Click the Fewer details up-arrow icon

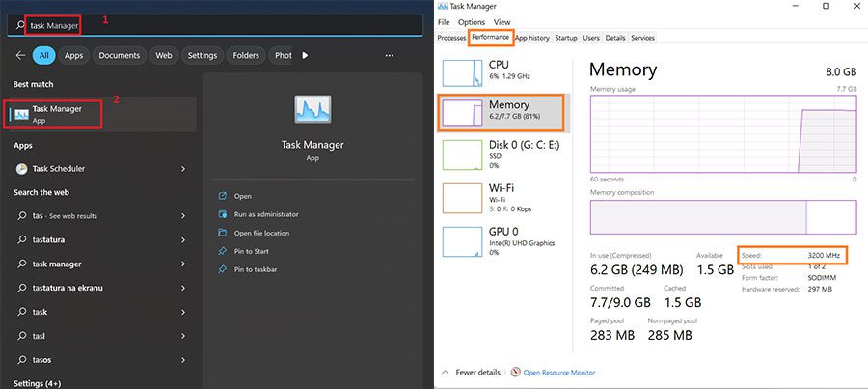click(445, 372)
